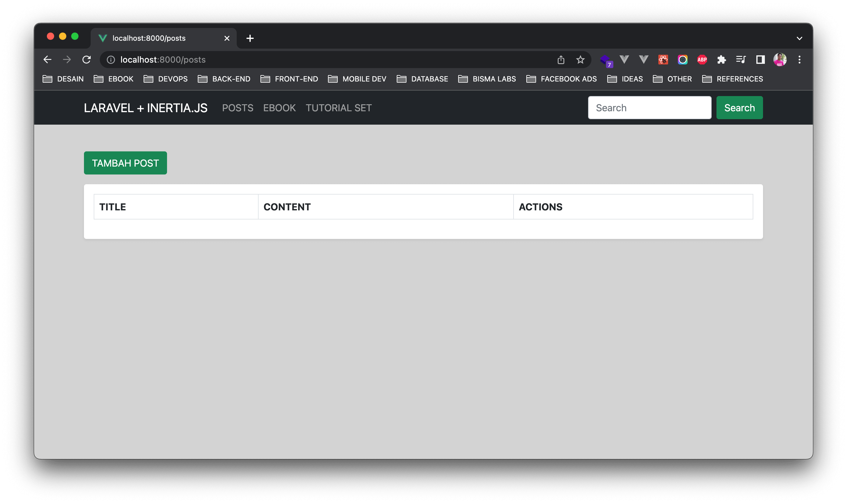Open the AdBlock Plus extension

[702, 60]
